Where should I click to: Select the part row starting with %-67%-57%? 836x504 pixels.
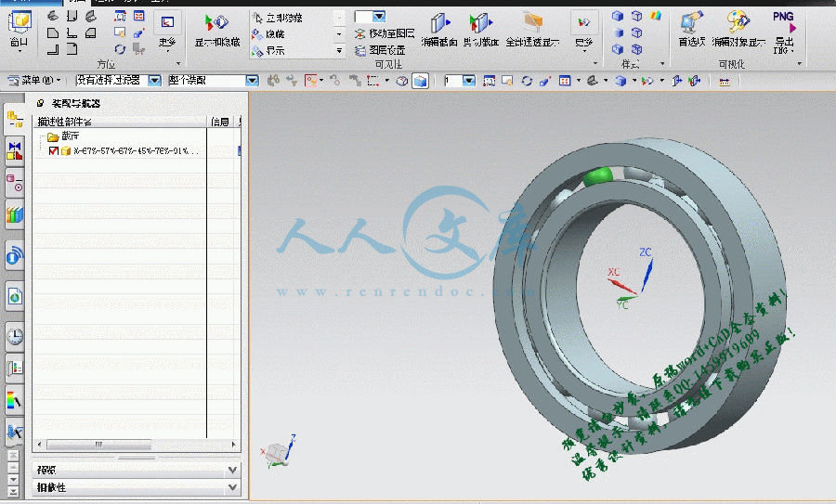pyautogui.click(x=120, y=150)
